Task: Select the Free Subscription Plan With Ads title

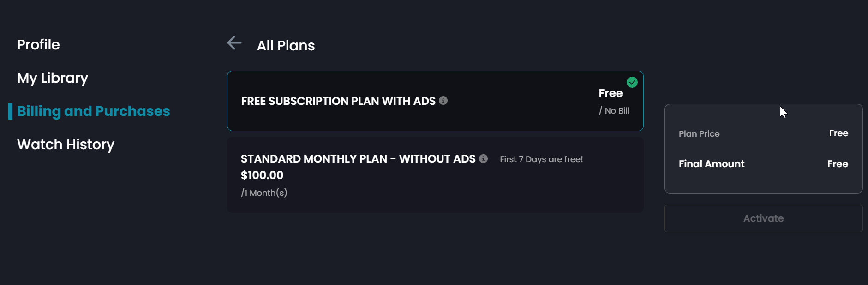Action: [338, 101]
